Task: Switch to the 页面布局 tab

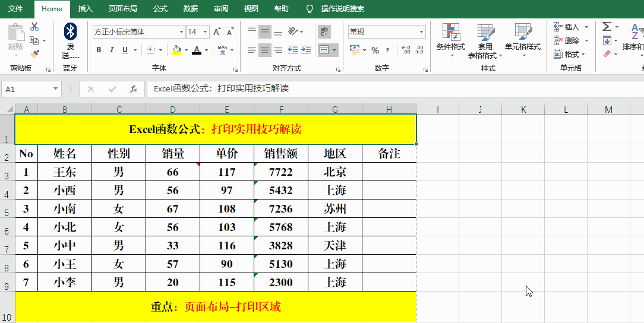Action: 123,9
